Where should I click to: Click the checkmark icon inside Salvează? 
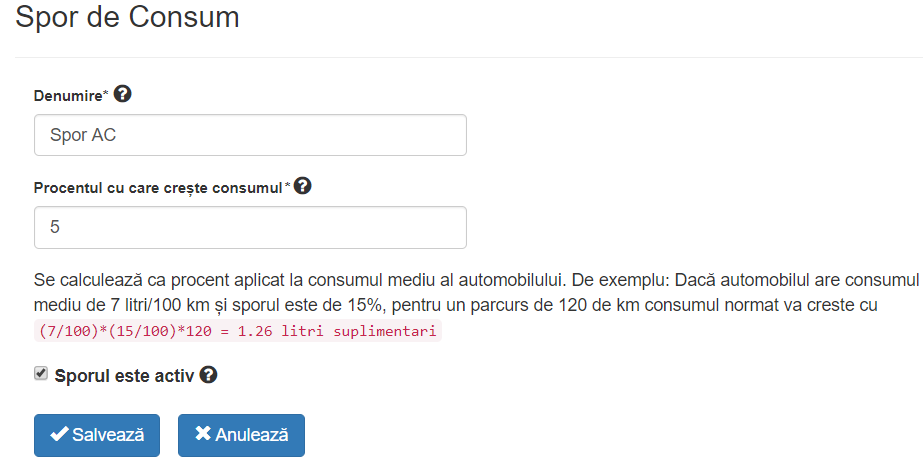point(59,435)
